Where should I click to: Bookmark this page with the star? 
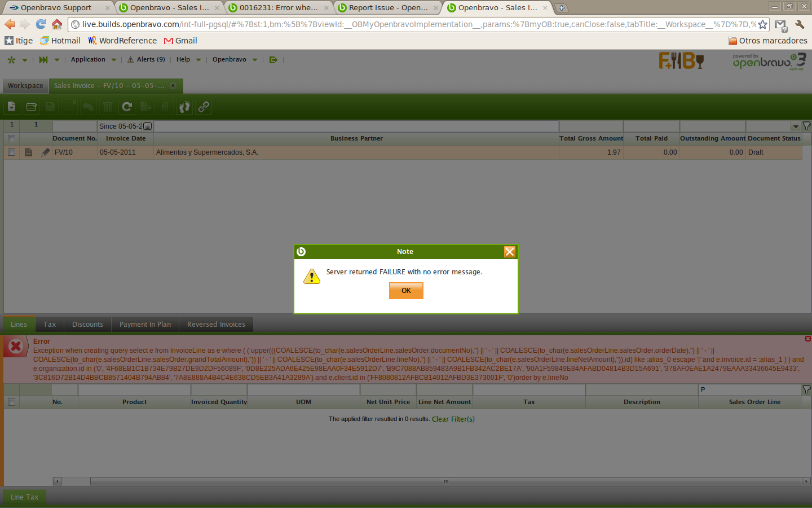pos(762,24)
